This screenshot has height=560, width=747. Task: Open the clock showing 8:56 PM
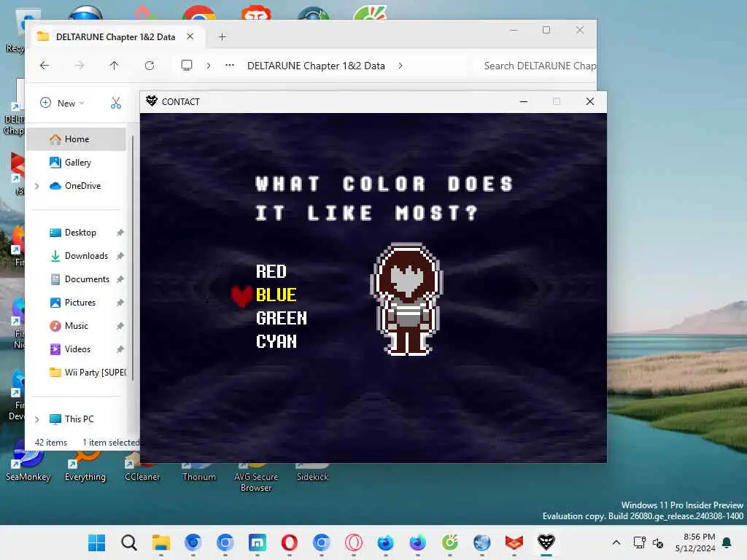point(695,542)
